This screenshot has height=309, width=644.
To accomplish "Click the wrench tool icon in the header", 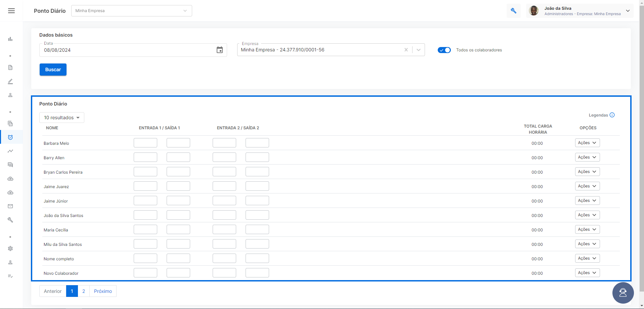I will [x=513, y=11].
